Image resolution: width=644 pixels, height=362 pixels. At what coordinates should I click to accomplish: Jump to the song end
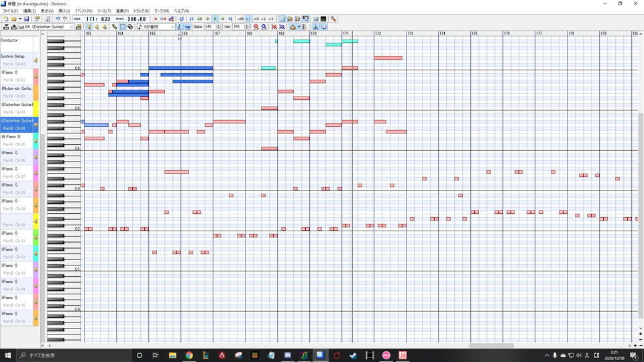point(230,19)
